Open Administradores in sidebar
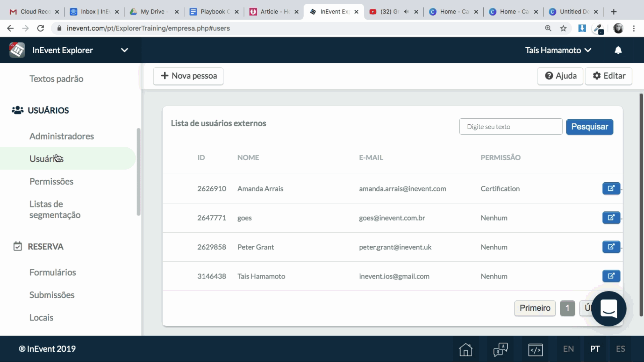The width and height of the screenshot is (644, 362). pyautogui.click(x=62, y=136)
